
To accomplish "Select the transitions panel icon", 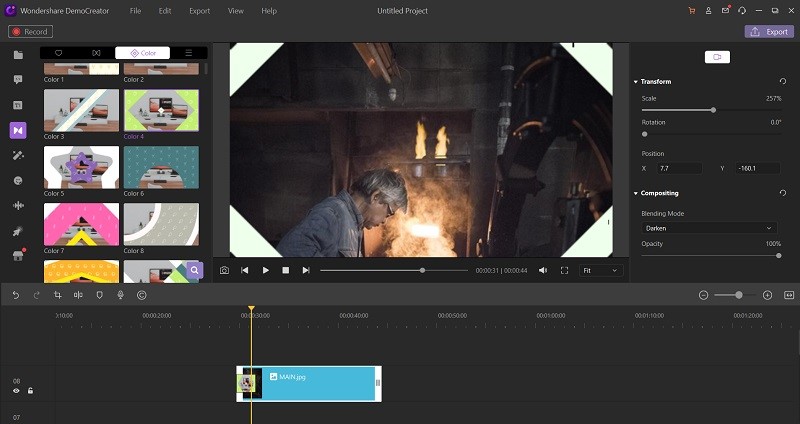I will (x=18, y=130).
